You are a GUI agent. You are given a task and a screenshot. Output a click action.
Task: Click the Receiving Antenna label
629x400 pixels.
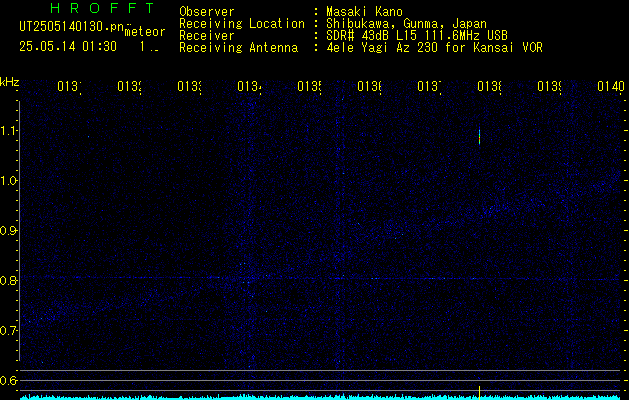click(239, 48)
